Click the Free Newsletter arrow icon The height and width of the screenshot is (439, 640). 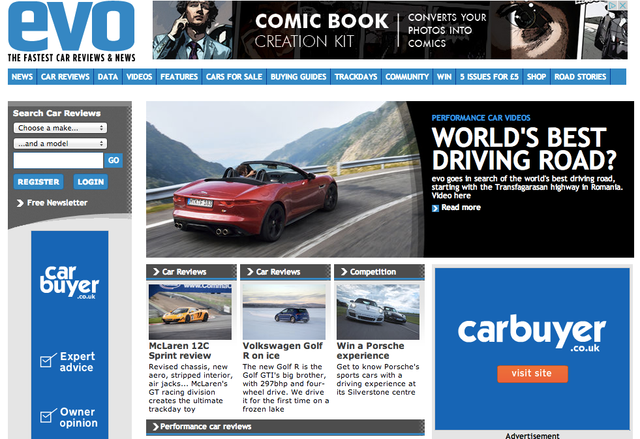[x=20, y=203]
